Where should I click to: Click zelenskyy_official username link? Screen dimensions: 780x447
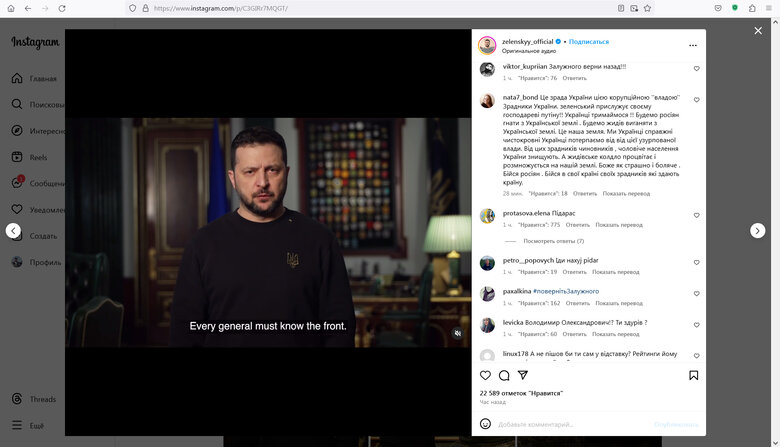(527, 42)
